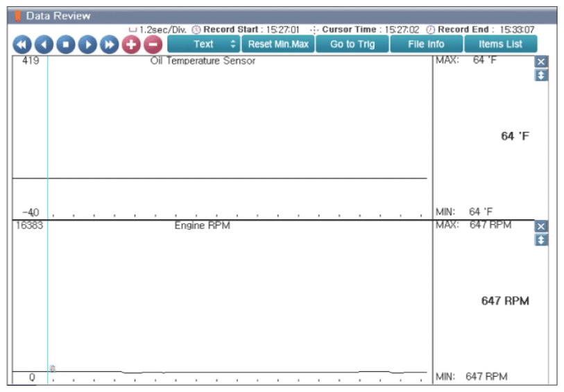Open the Text display mode dropdown
The width and height of the screenshot is (564, 392).
tap(203, 44)
